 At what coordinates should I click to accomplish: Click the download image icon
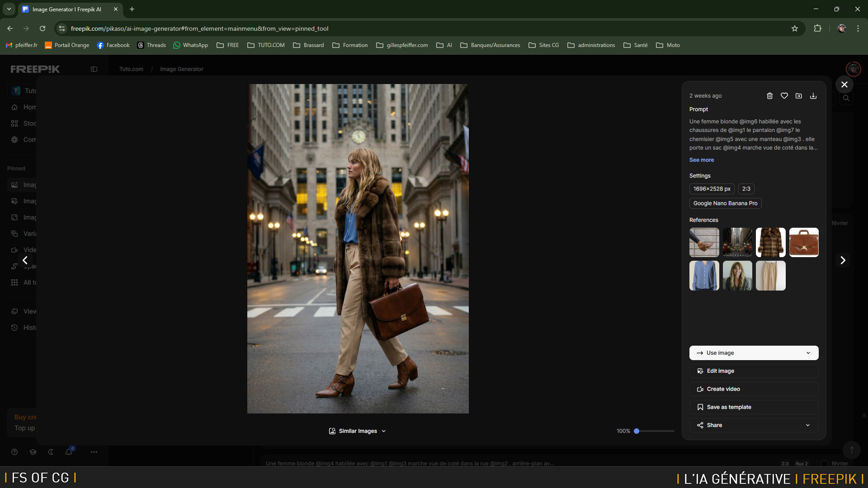click(x=813, y=96)
